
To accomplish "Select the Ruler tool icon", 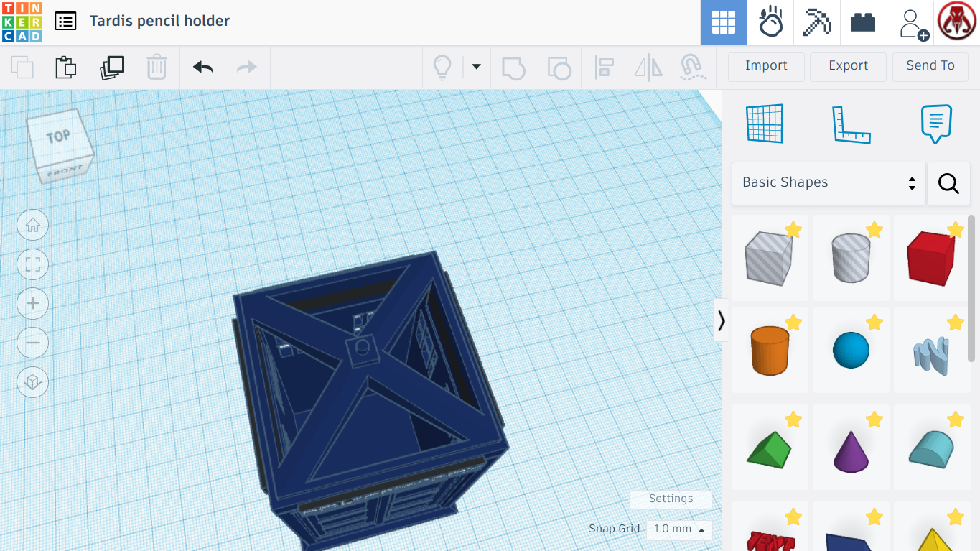I will (851, 124).
